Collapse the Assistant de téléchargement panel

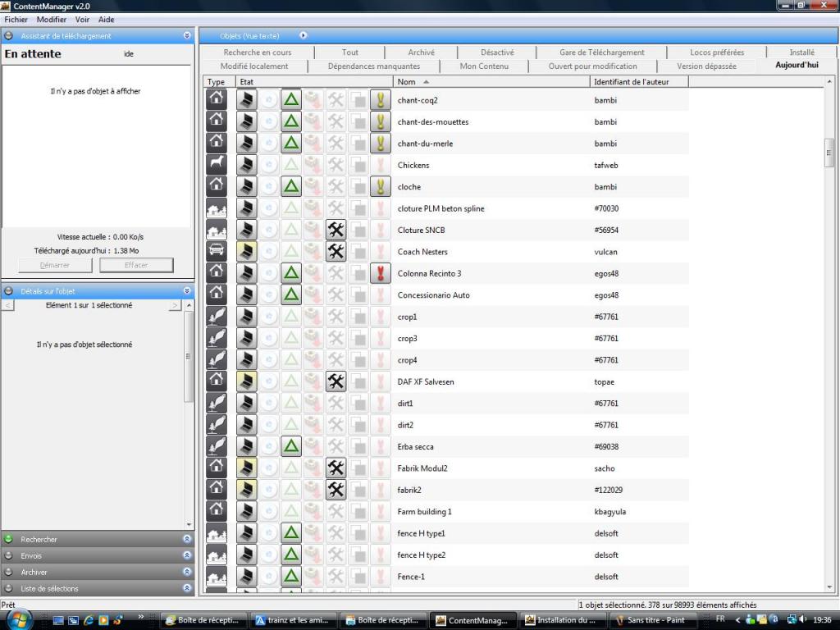click(187, 35)
